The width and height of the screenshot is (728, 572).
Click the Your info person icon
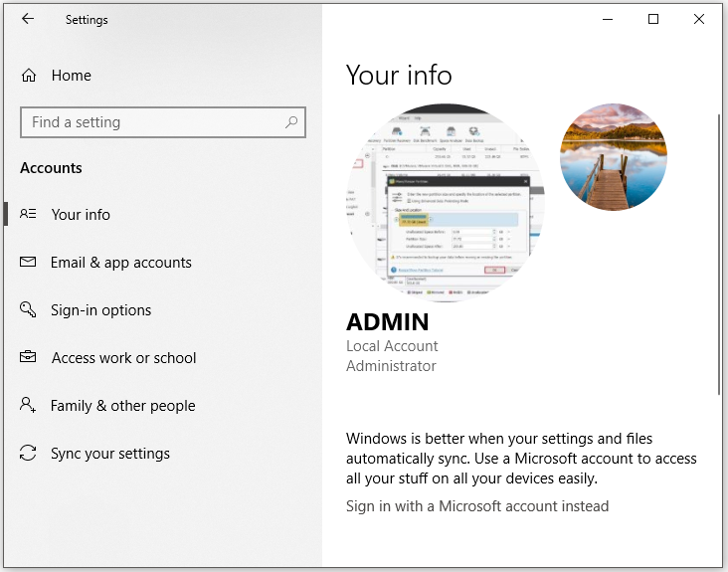(28, 214)
